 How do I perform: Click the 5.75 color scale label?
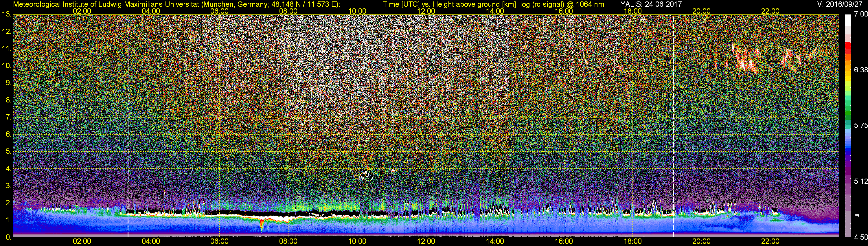click(x=860, y=125)
